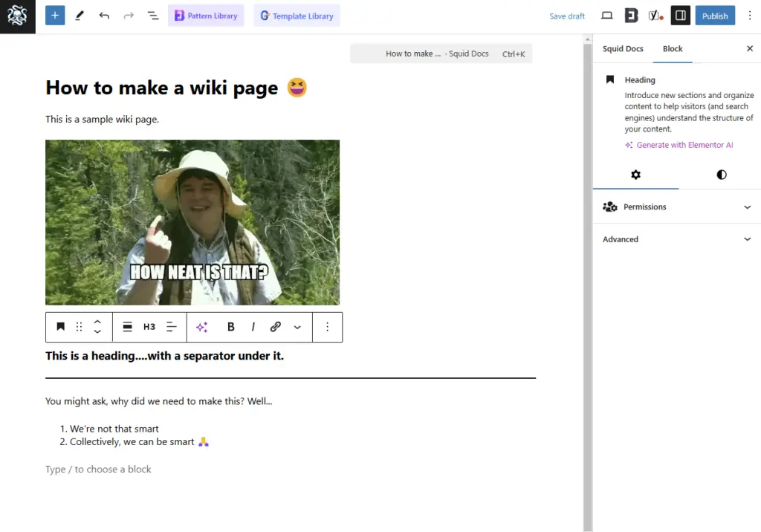This screenshot has height=532, width=761.
Task: Click the page title How to make a wiki page
Action: pyautogui.click(x=161, y=88)
